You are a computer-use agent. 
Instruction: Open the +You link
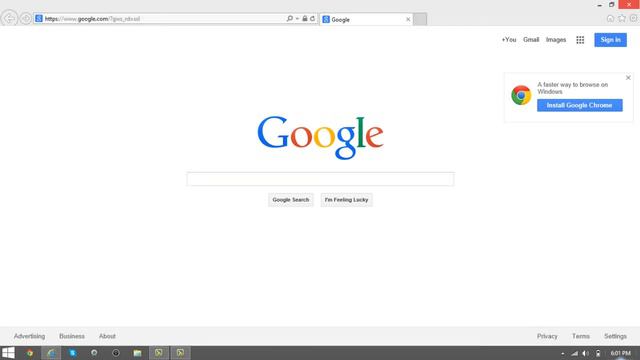(x=509, y=40)
